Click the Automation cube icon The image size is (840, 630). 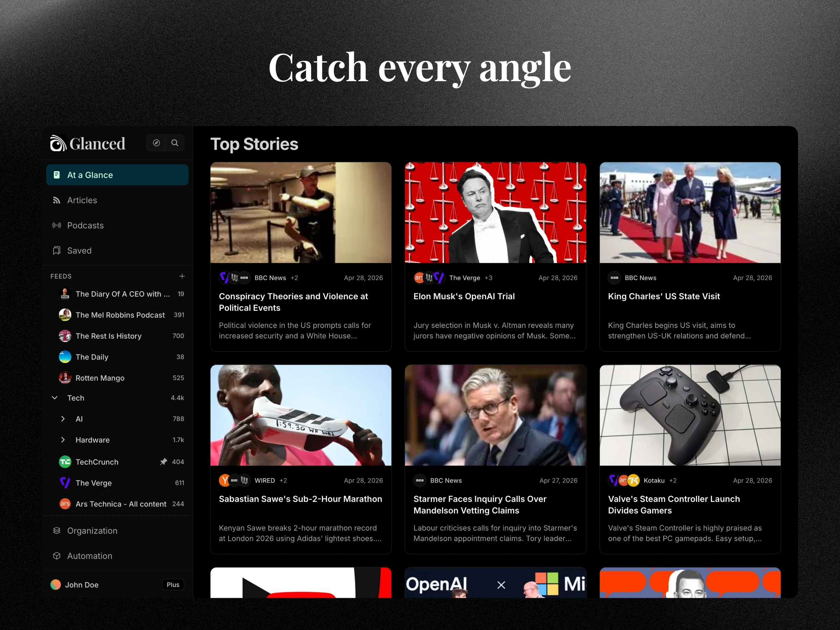57,555
